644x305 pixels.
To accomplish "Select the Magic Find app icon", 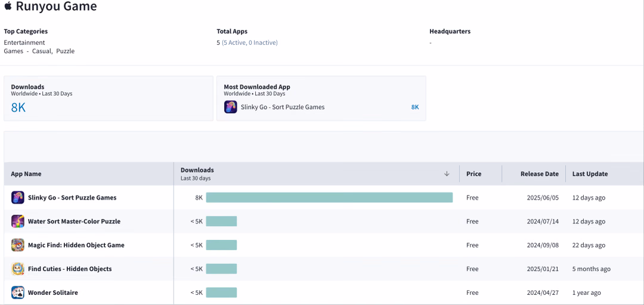I will pyautogui.click(x=18, y=245).
